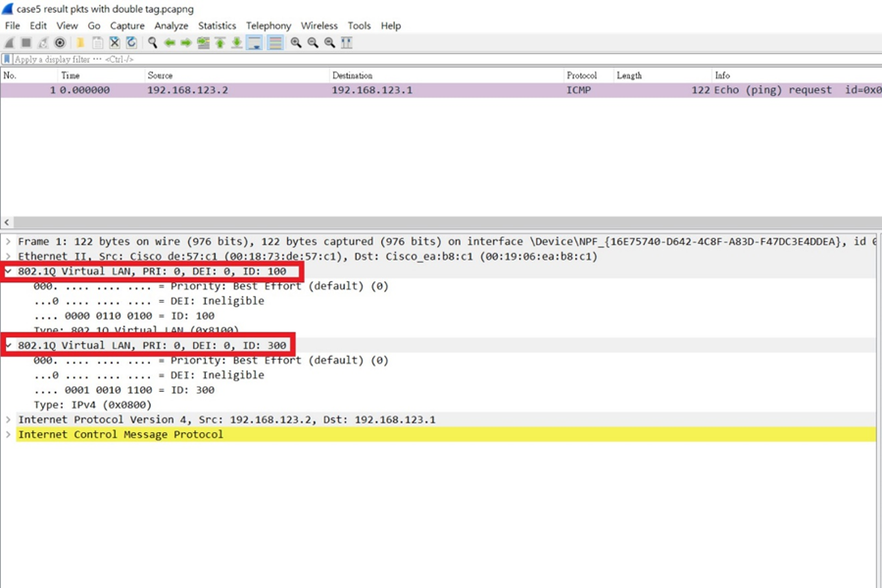Go back in packet history
The image size is (882, 588).
coord(170,43)
